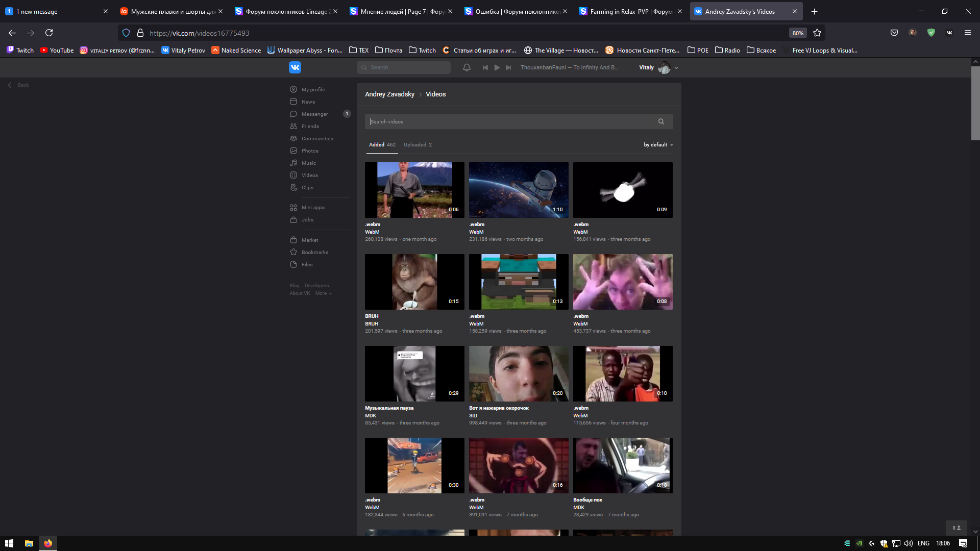Adjust the 80% zoom level indicator
Image resolution: width=980 pixels, height=551 pixels.
798,33
